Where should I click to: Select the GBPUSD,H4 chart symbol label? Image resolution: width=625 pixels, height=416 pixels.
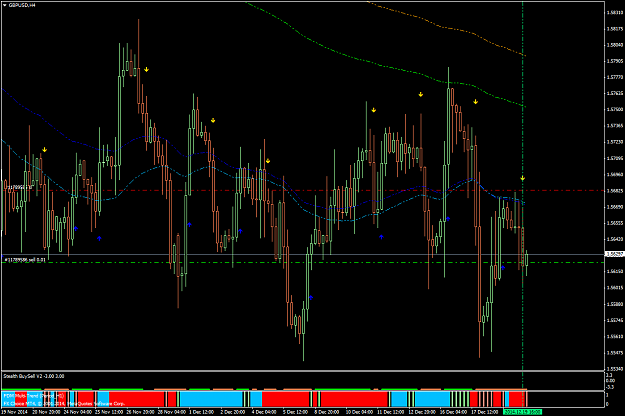(x=22, y=5)
